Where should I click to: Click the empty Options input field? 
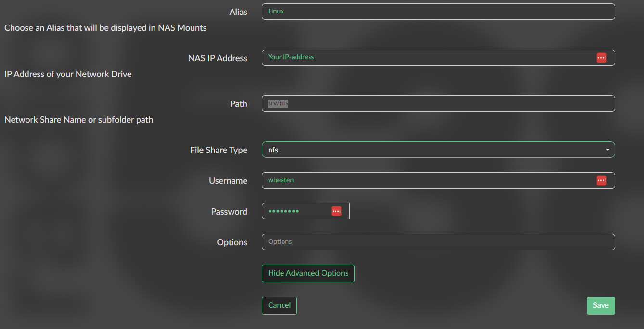tap(433, 242)
